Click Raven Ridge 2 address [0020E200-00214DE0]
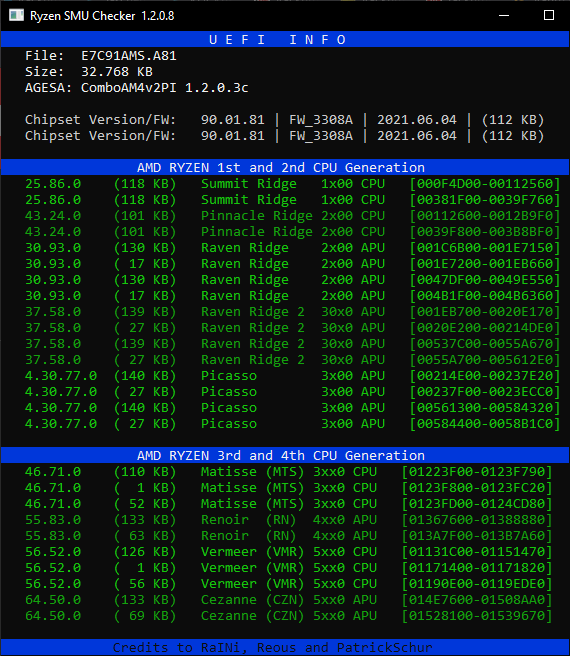The width and height of the screenshot is (570, 656). click(485, 328)
